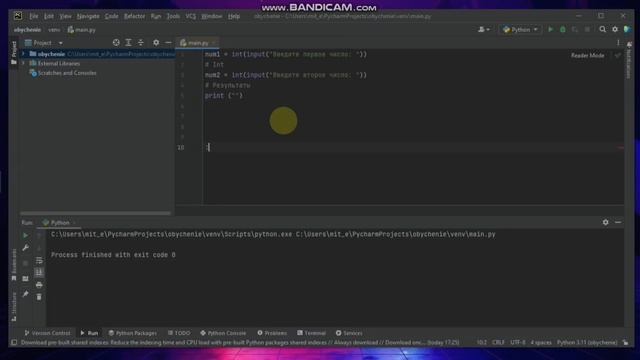The height and width of the screenshot is (360, 640).
Task: Click the main.py breadcrumb in the navigation bar
Action: tap(82, 30)
